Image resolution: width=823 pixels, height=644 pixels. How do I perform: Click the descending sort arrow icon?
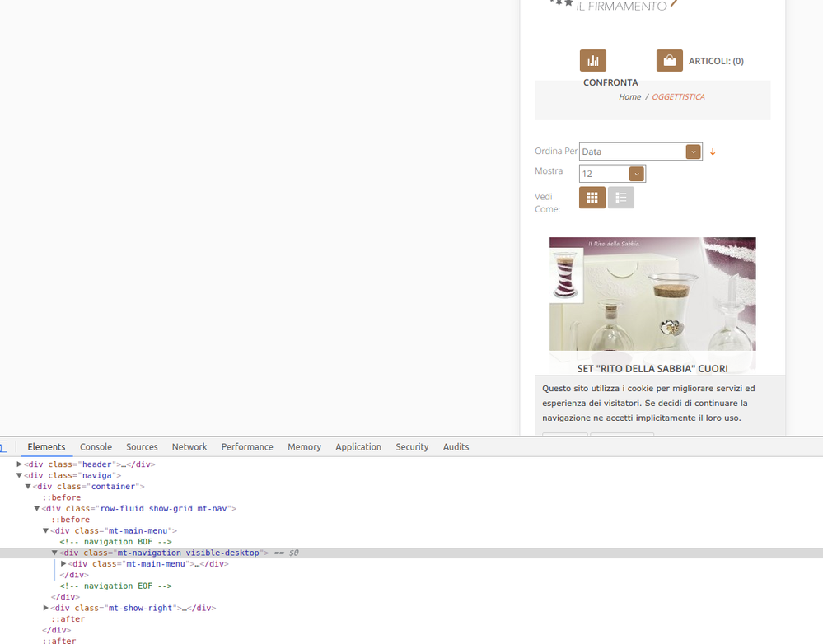tap(713, 152)
